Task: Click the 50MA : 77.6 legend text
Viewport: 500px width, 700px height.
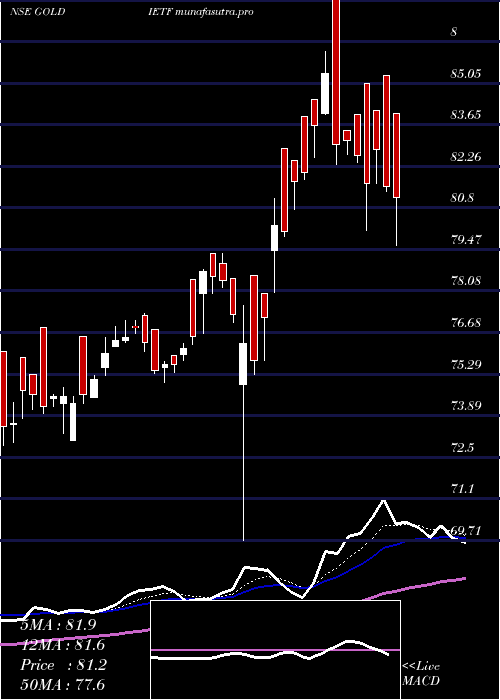Action: coord(62,685)
